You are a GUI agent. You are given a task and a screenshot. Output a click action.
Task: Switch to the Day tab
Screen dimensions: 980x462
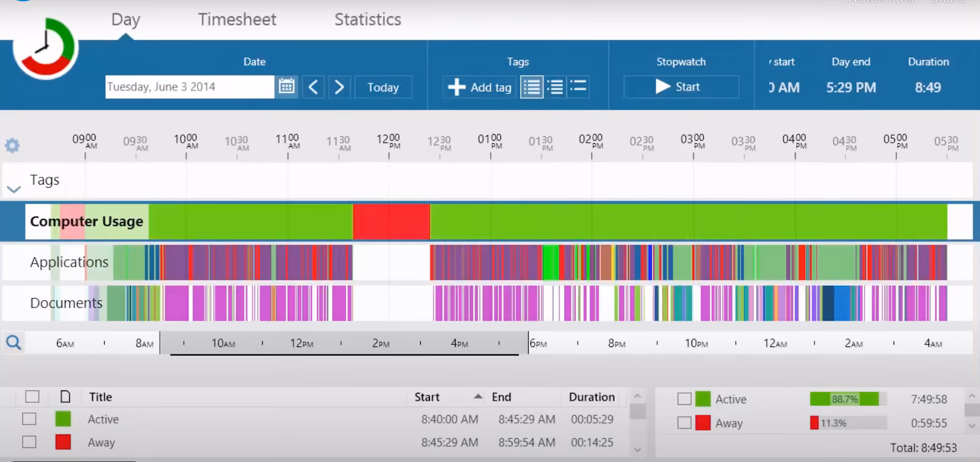pyautogui.click(x=126, y=20)
